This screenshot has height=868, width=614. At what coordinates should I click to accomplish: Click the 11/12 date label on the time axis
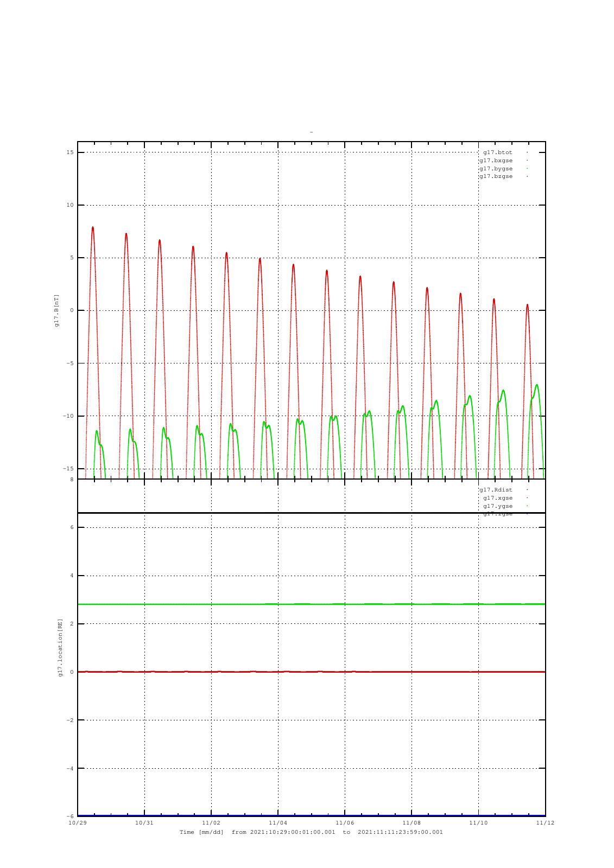[x=545, y=823]
